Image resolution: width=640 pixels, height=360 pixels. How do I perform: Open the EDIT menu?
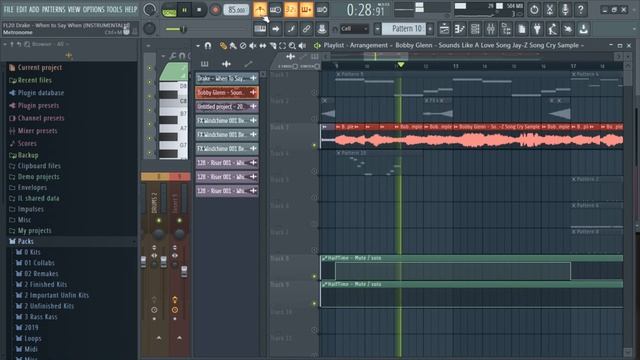[x=21, y=9]
